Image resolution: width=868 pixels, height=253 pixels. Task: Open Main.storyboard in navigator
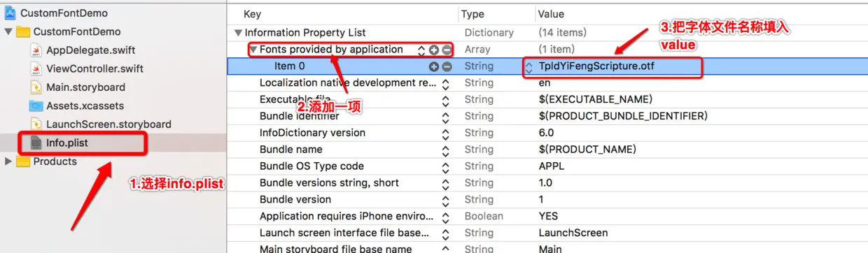(85, 87)
